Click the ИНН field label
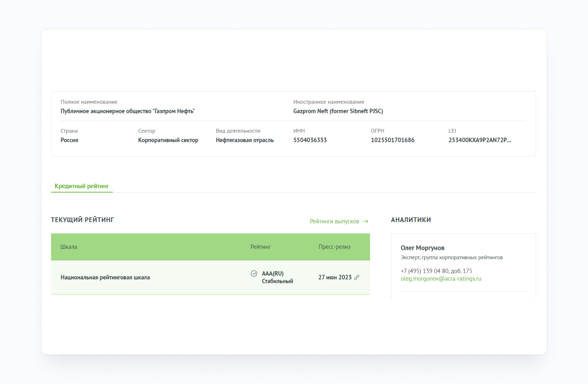Screen dimensions: 588x384 pos(299,131)
